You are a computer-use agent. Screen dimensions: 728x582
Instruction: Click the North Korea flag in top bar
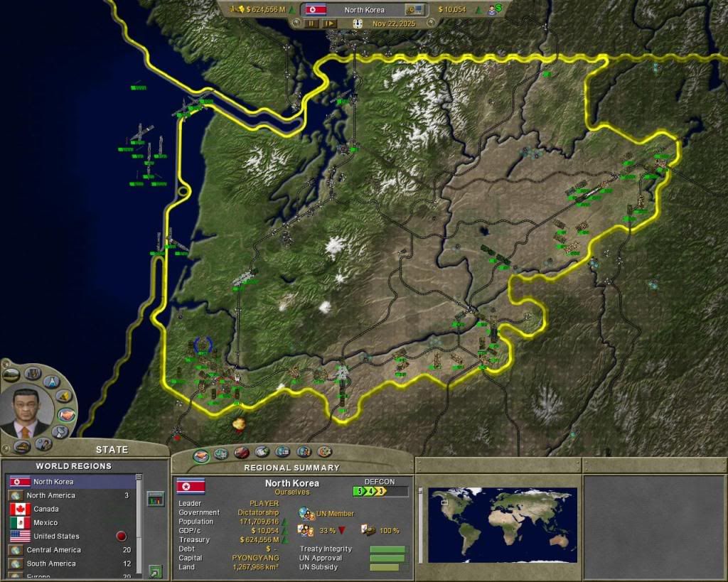pyautogui.click(x=316, y=9)
